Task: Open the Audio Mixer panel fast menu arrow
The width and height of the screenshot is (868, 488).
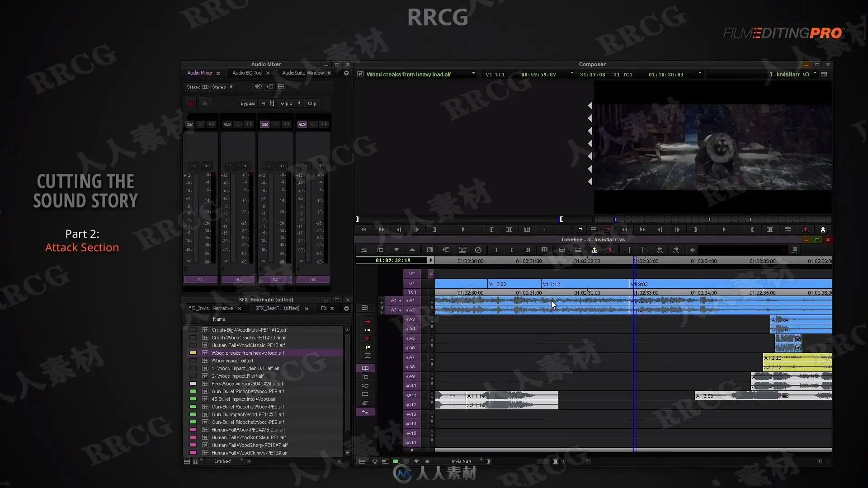Action: (346, 73)
